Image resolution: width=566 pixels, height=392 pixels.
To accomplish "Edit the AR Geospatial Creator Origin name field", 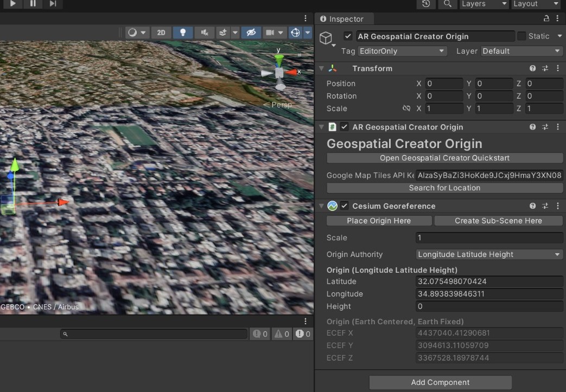I will click(x=435, y=36).
